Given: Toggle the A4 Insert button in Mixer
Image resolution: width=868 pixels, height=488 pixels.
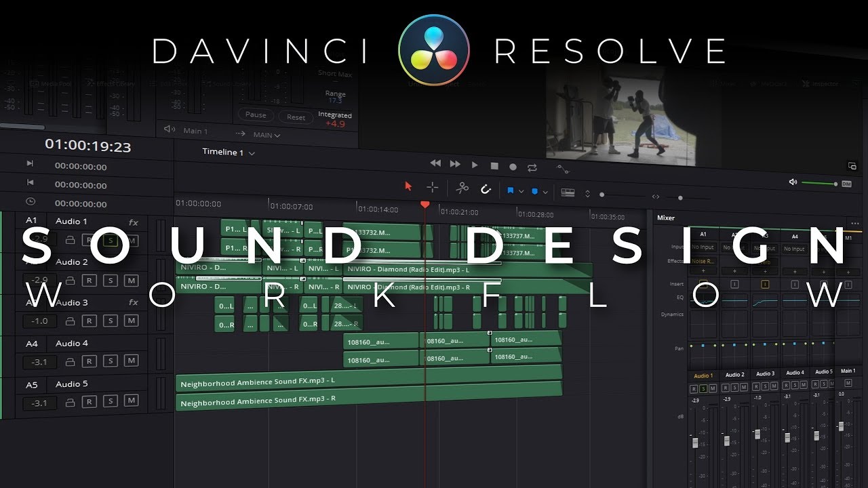Looking at the screenshot, I should coord(795,285).
